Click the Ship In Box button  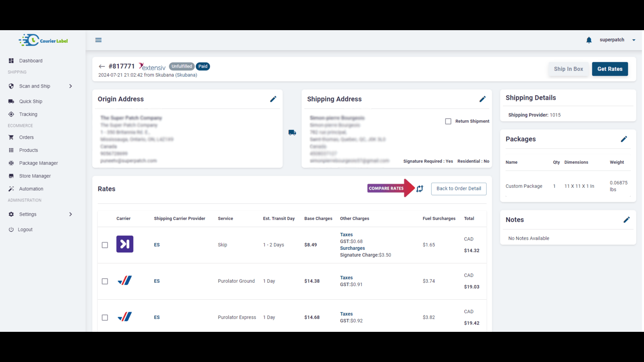(568, 69)
